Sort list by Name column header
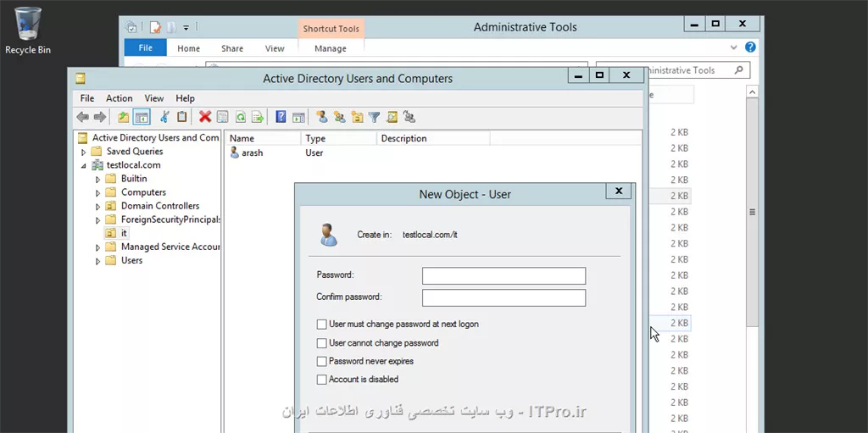The image size is (868, 433). [263, 138]
